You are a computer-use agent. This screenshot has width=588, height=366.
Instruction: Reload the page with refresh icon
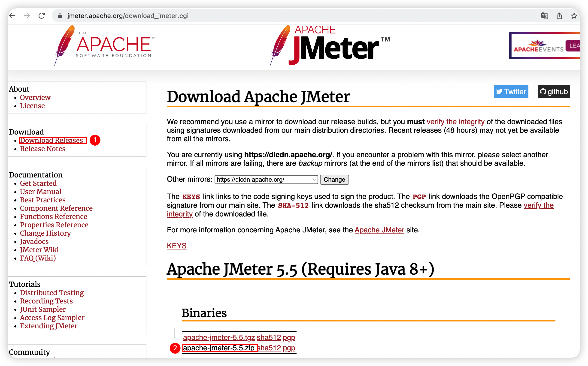coord(42,16)
